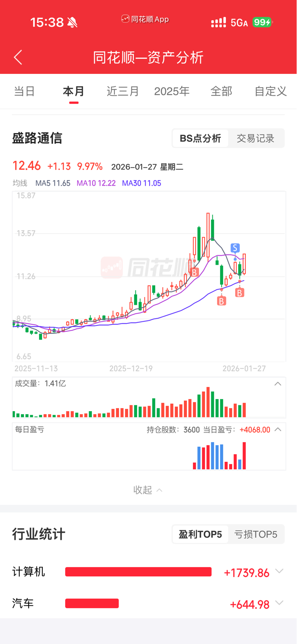Tap the 2025-12-19 axis date label
297x644 pixels.
(131, 369)
